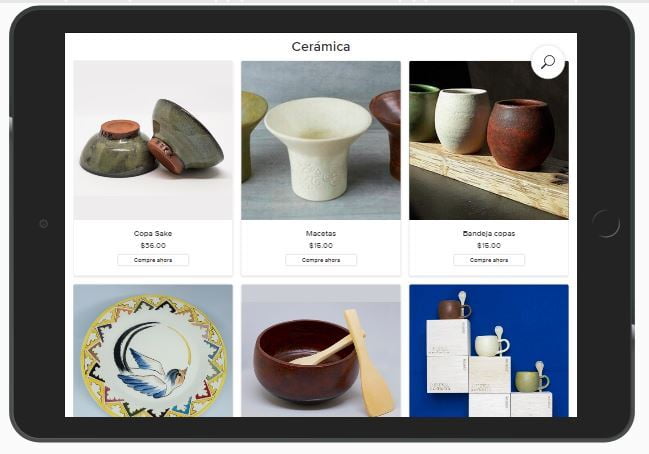Open the search magnifier icon
This screenshot has height=454, width=649.
(x=548, y=62)
